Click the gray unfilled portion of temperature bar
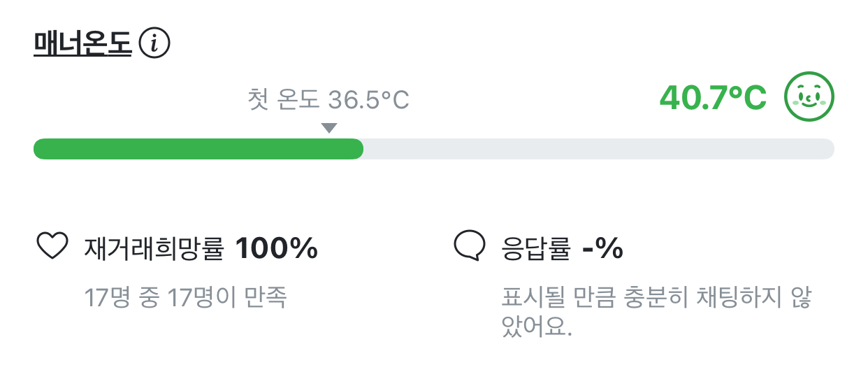This screenshot has height=386, width=868. click(x=599, y=149)
